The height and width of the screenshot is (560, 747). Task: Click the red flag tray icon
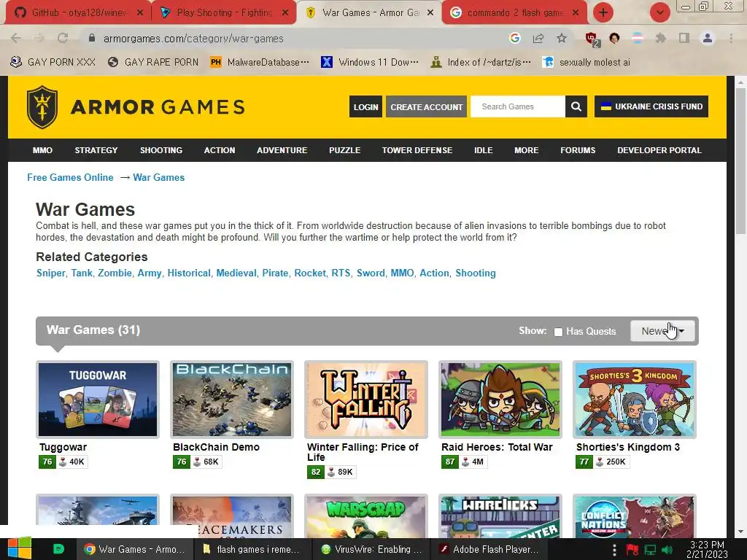tap(632, 550)
